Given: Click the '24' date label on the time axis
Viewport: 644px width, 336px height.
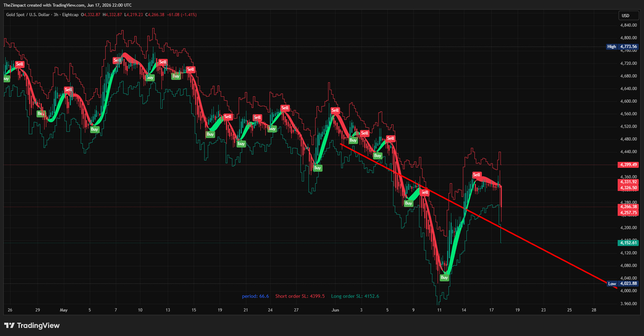Looking at the screenshot, I should [x=270, y=310].
